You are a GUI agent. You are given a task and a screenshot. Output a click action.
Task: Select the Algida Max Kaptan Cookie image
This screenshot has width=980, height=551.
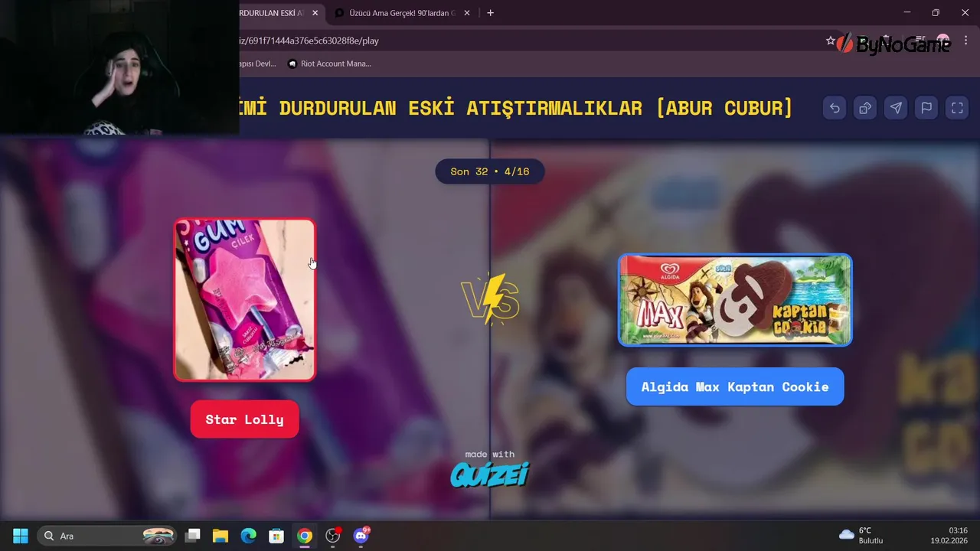(x=735, y=300)
